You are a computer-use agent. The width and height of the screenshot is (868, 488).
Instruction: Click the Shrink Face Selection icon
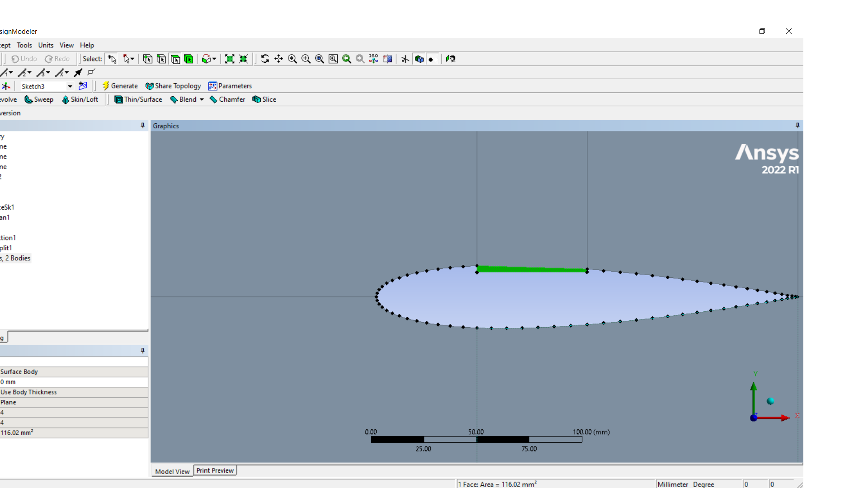tap(243, 59)
